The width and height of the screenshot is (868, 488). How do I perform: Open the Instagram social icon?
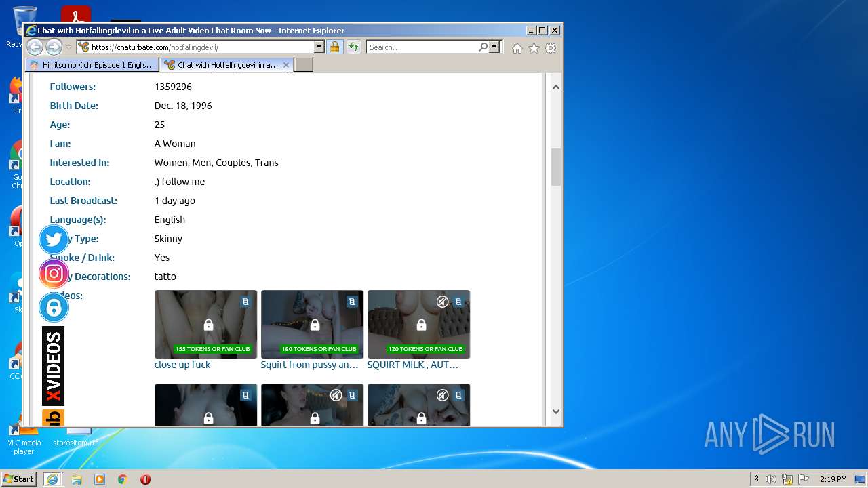[x=54, y=274]
